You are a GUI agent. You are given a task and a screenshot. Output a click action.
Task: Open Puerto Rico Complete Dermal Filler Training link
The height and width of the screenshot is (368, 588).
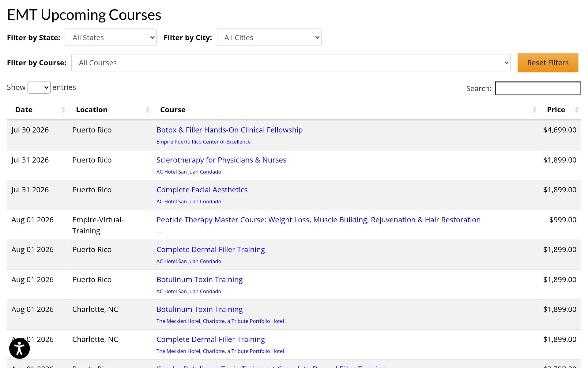(x=211, y=249)
